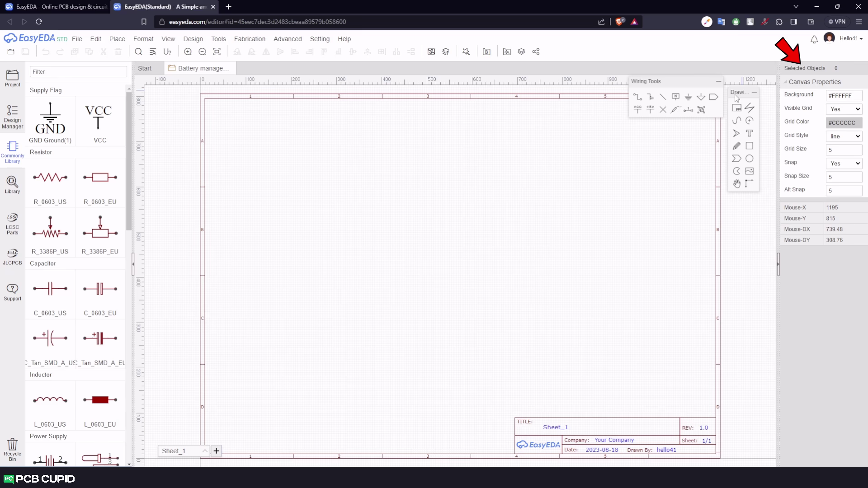Screen dimensions: 868x488
Task: Select the Text tool in Drawing Tools
Action: point(749,133)
